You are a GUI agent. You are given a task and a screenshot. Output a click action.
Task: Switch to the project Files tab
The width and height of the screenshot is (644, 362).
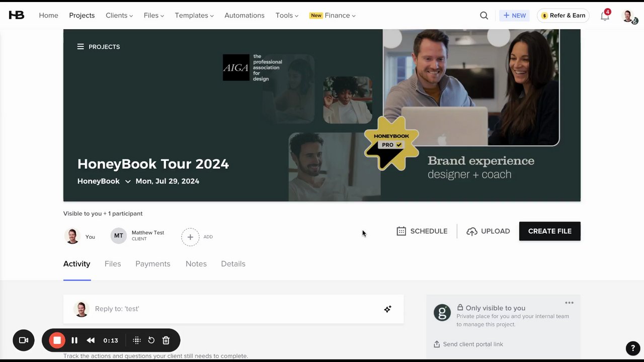[x=113, y=264]
